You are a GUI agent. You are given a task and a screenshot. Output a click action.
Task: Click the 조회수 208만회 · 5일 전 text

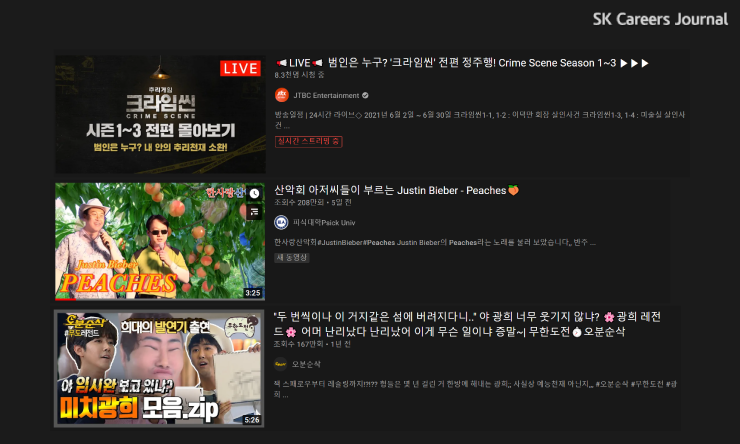[x=313, y=202]
